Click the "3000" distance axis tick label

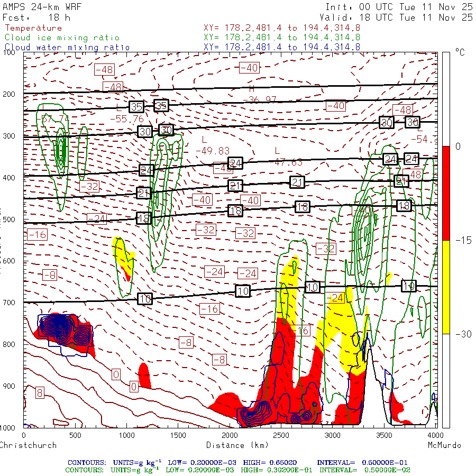(333, 435)
